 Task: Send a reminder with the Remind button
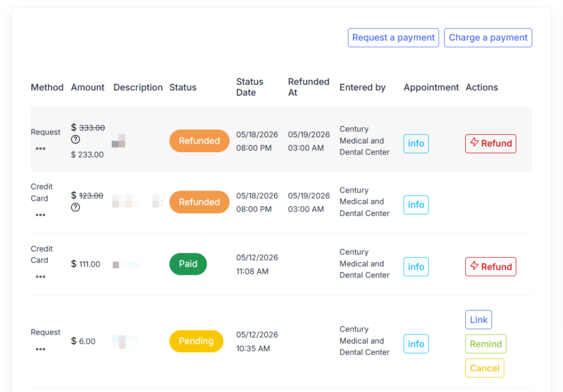point(486,344)
